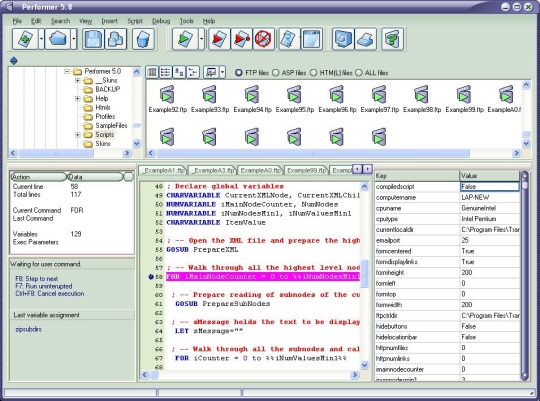Select the FTP files radio button

pyautogui.click(x=239, y=73)
